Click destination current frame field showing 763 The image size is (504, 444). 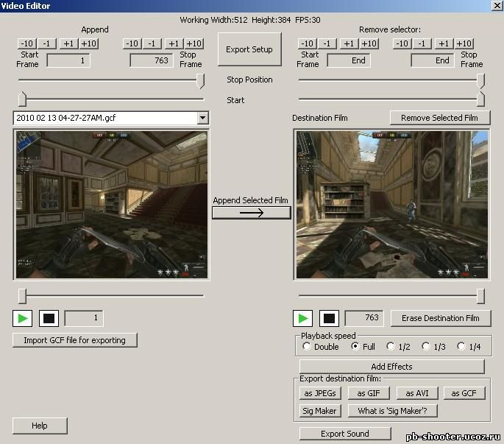(x=364, y=318)
